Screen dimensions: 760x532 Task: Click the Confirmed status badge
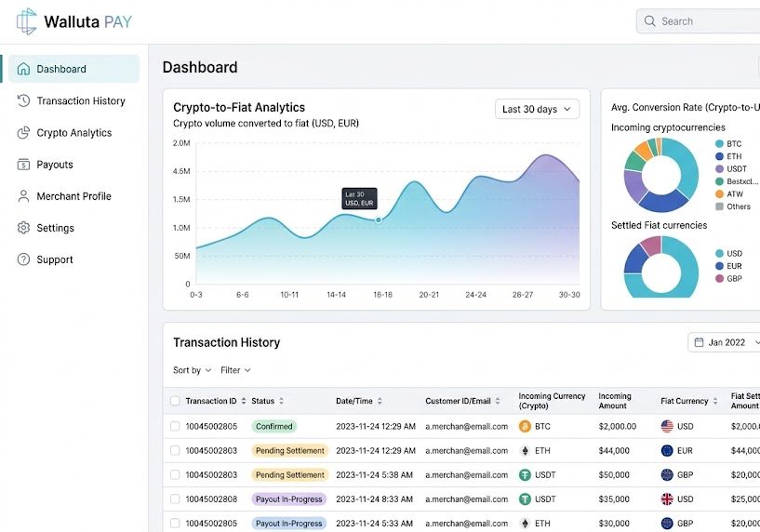(x=273, y=426)
